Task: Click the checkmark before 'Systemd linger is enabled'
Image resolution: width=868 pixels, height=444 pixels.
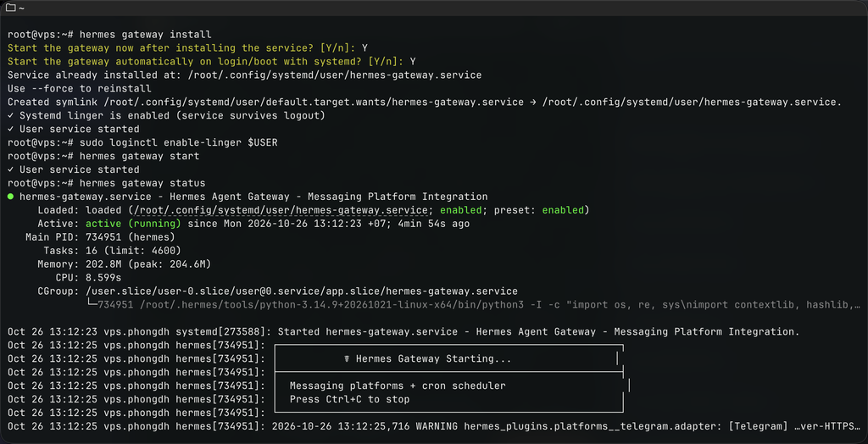Action: 10,116
